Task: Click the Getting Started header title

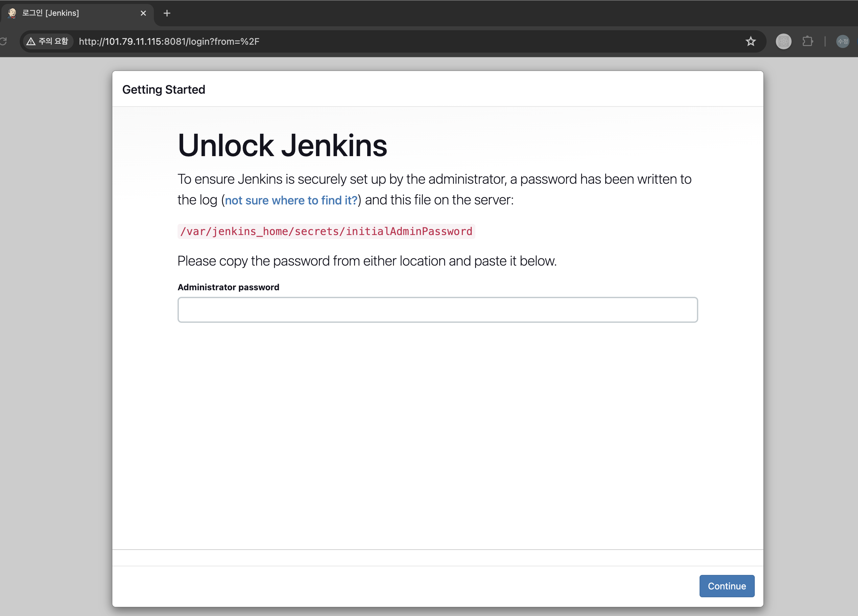Action: click(x=163, y=90)
